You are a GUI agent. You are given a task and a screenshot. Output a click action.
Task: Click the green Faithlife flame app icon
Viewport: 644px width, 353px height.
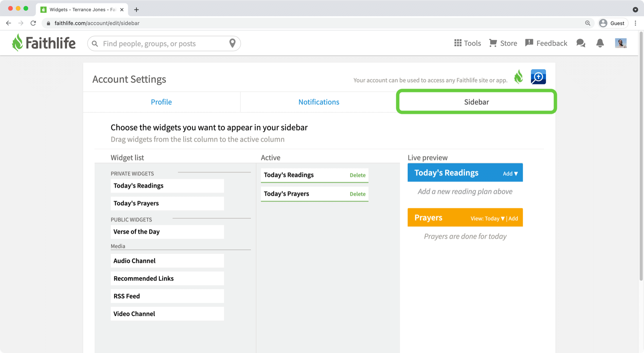pos(519,77)
